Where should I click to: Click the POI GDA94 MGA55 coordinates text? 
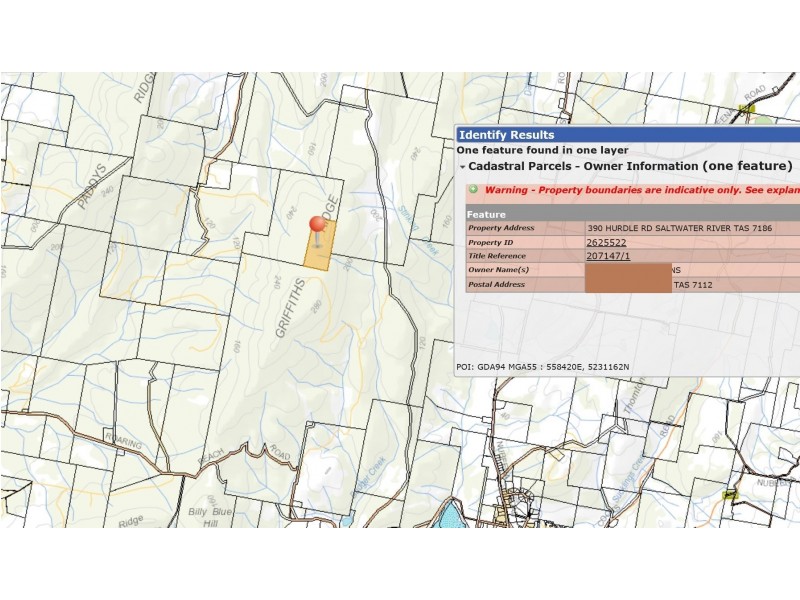[x=543, y=367]
